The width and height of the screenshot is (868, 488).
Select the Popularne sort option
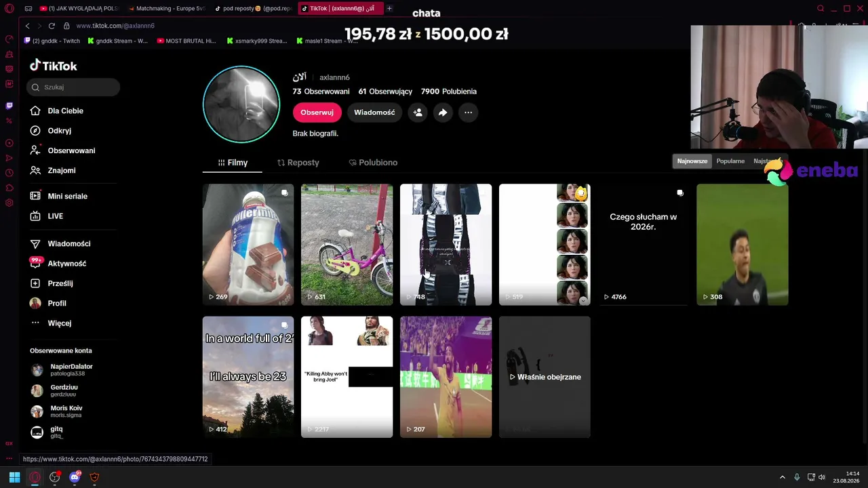coord(730,161)
